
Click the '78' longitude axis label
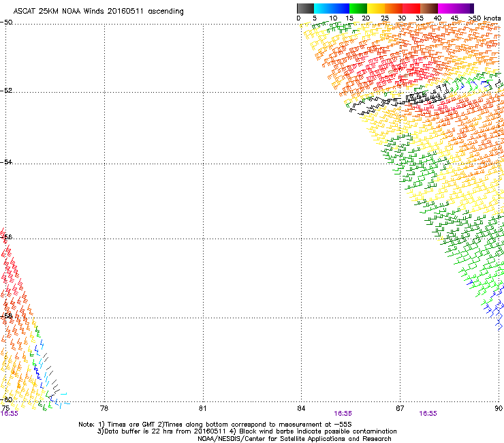tap(104, 408)
